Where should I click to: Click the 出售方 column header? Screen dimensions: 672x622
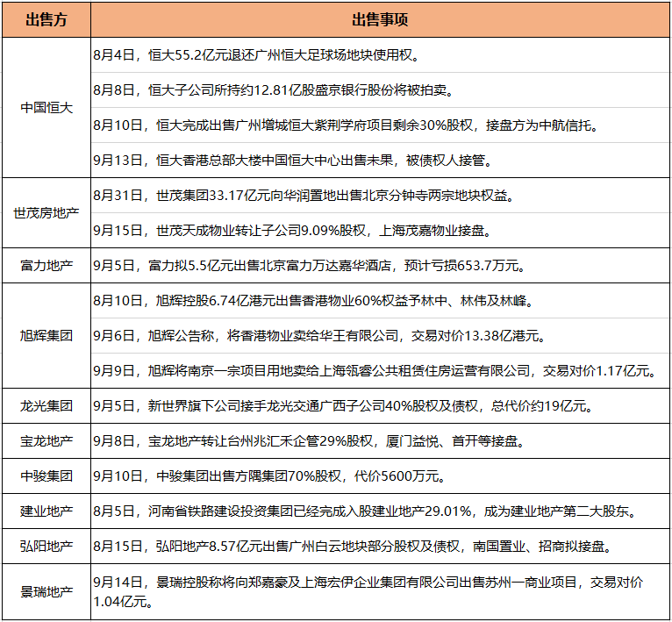[x=46, y=19]
